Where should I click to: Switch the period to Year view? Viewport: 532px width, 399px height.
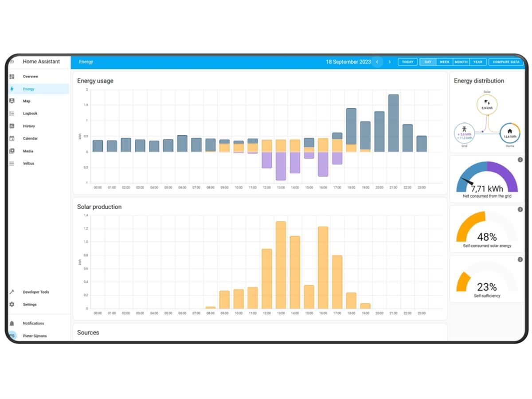coord(477,62)
